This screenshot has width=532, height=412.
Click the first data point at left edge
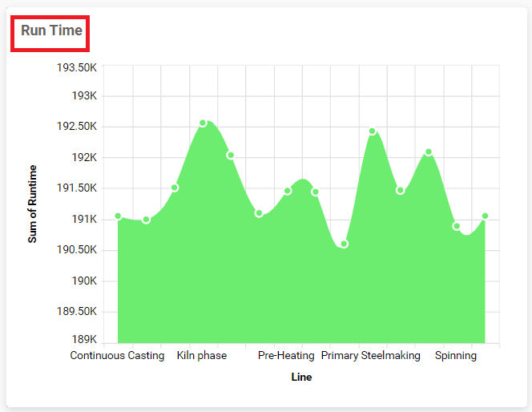118,216
